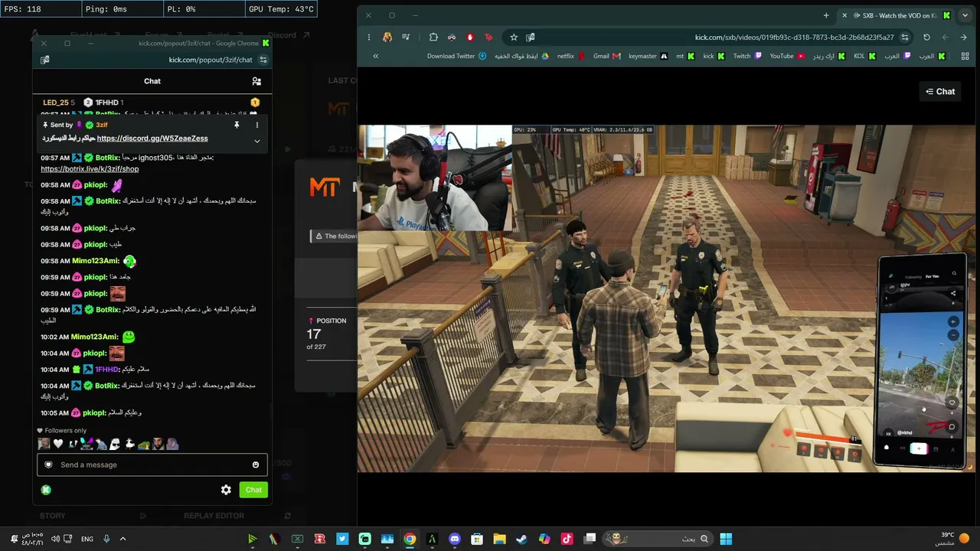Click LED_25 on chat leaderboard
980x551 pixels.
pyautogui.click(x=56, y=103)
